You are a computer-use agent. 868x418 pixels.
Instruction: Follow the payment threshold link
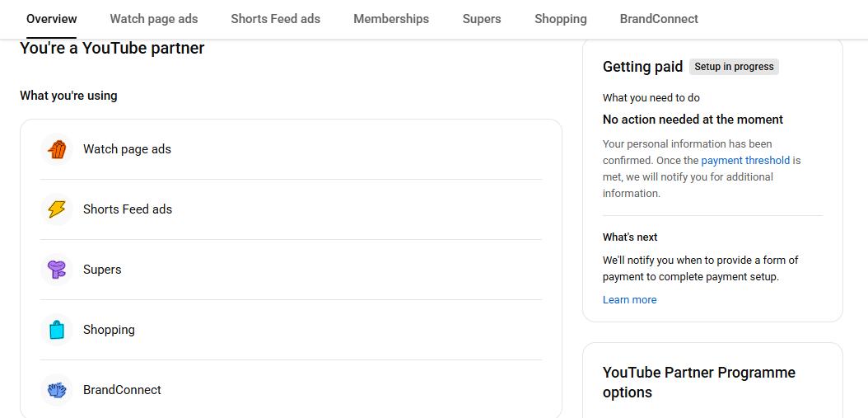(745, 161)
